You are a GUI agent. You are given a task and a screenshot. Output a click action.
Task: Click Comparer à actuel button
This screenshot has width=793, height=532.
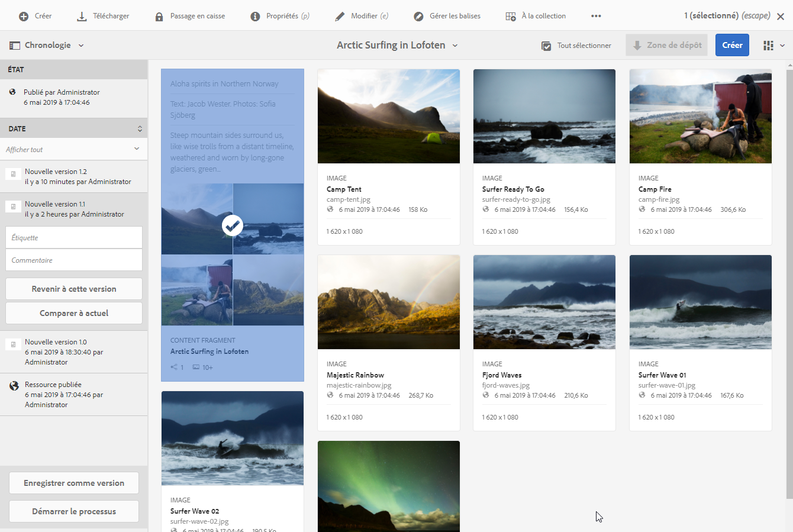(x=74, y=313)
